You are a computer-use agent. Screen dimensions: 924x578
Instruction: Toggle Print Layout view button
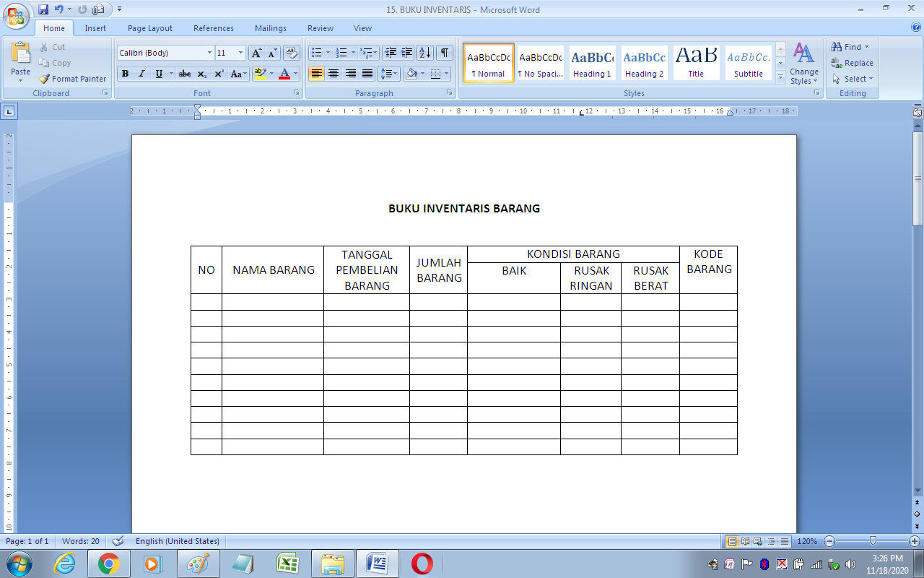732,541
